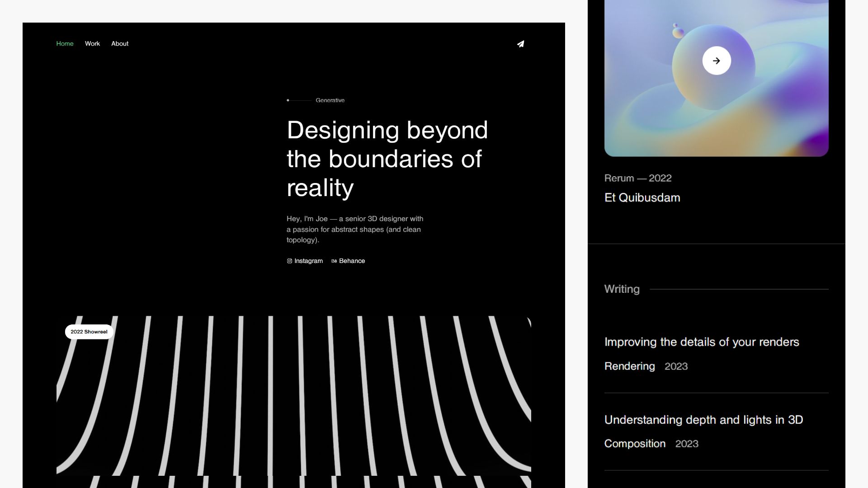Click the paper plane contact icon
This screenshot has height=488, width=868.
pyautogui.click(x=521, y=44)
